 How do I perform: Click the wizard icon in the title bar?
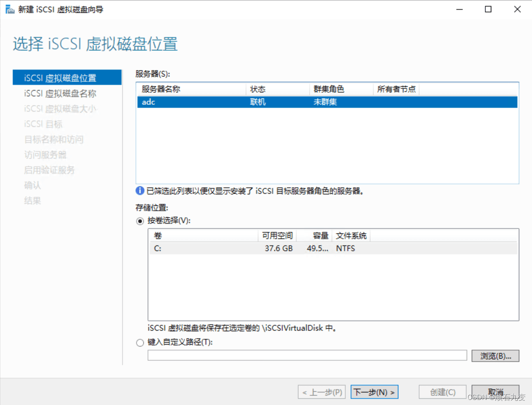[x=9, y=9]
